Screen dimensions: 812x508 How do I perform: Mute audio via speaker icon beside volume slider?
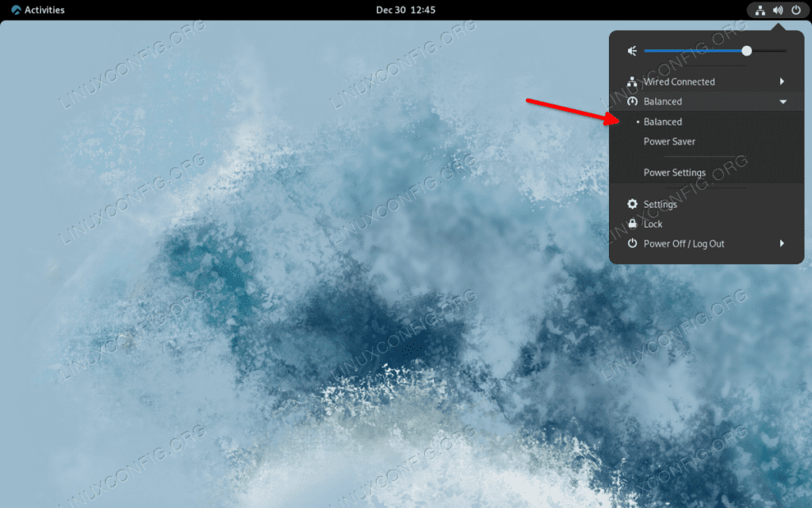pyautogui.click(x=632, y=51)
